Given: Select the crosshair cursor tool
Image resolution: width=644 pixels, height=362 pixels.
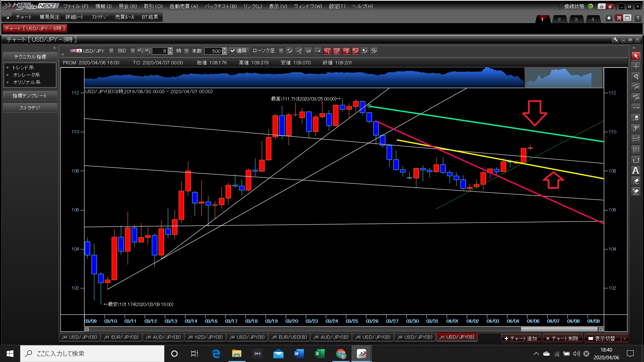Looking at the screenshot, I should click(636, 66).
